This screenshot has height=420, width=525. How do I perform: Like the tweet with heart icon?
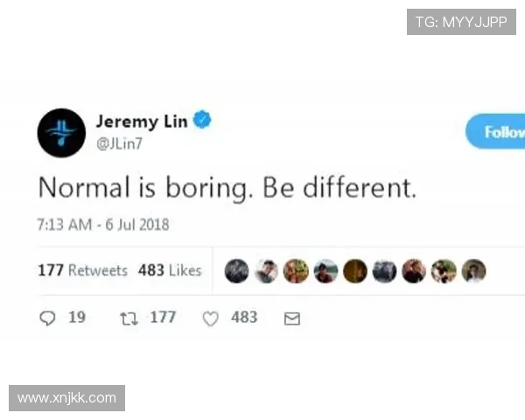(211, 318)
